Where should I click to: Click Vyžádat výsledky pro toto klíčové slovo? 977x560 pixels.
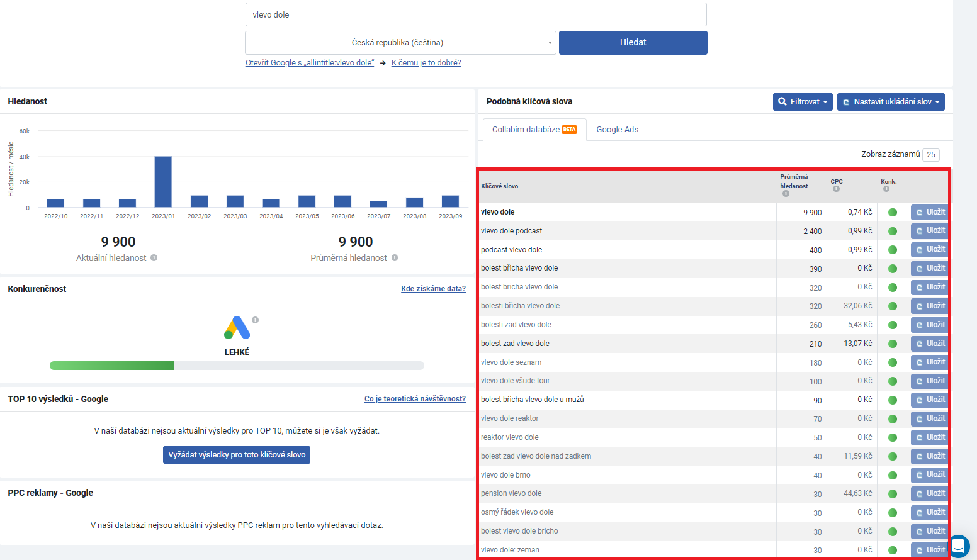(237, 455)
